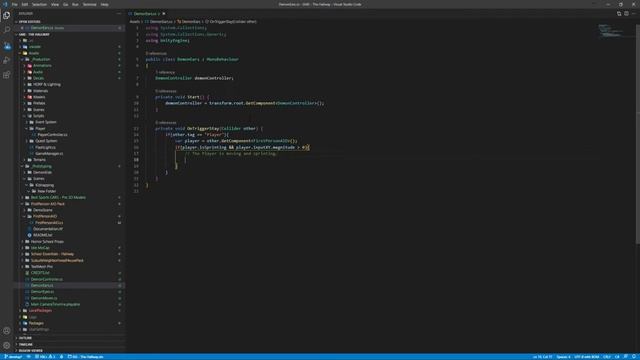The image size is (640, 360).
Task: Open the Source Control view icon
Action: point(7,46)
